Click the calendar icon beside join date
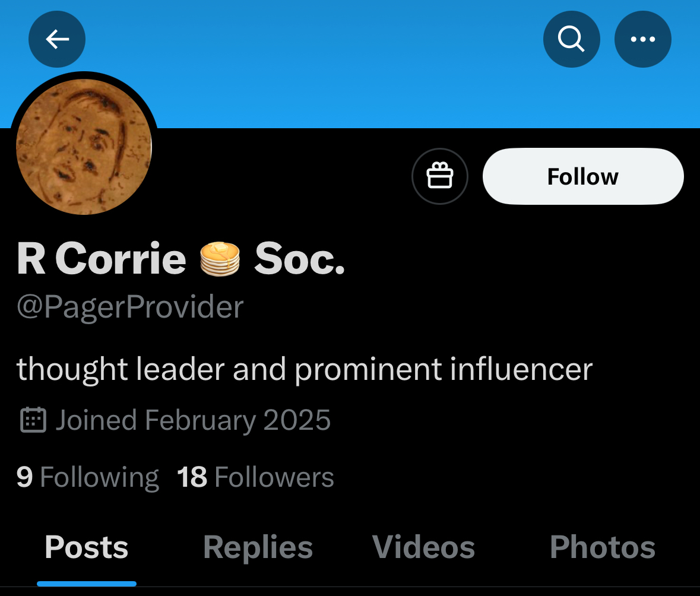Viewport: 700px width, 596px height. [33, 420]
